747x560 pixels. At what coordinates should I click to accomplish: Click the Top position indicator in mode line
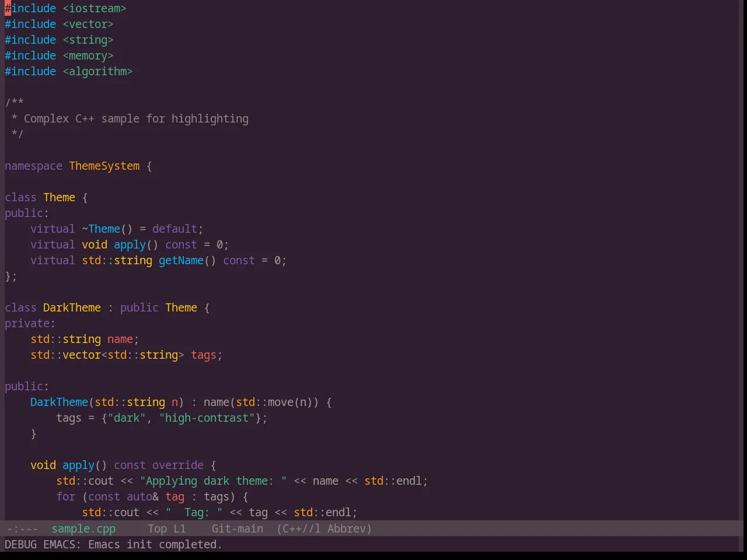tap(157, 528)
